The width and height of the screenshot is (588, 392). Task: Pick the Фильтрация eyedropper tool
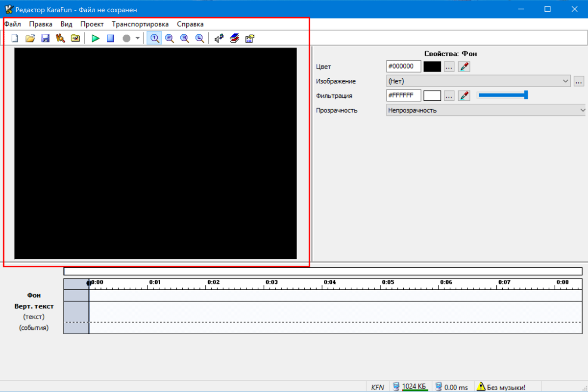464,95
